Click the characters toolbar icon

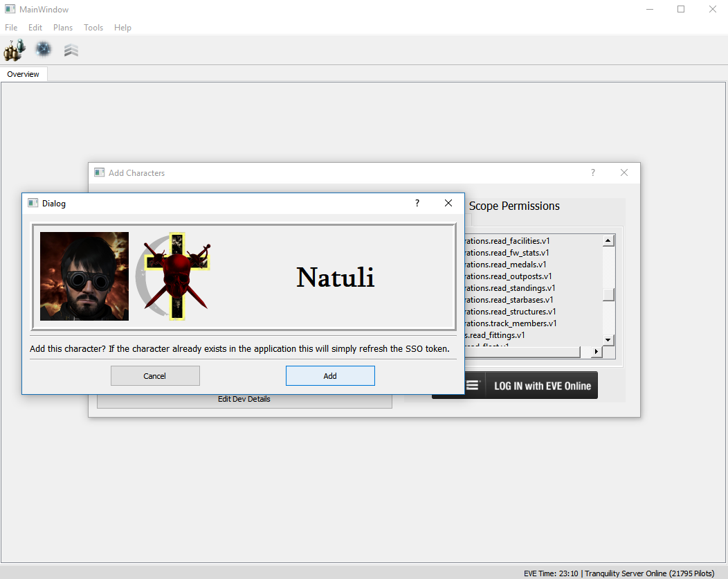tap(14, 50)
